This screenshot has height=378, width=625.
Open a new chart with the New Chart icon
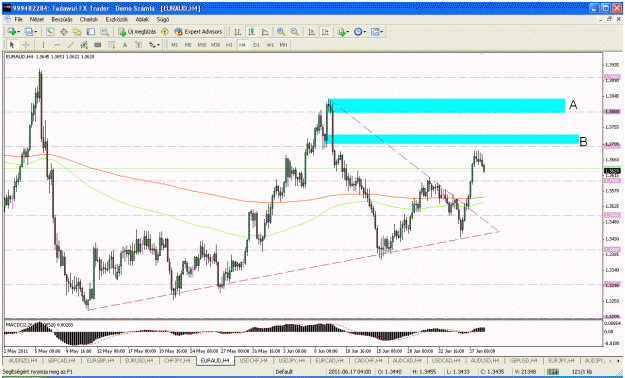point(11,32)
